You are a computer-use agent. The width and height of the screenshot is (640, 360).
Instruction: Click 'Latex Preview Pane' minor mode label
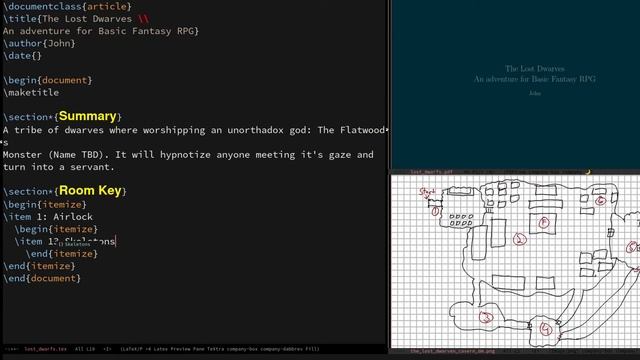179,349
